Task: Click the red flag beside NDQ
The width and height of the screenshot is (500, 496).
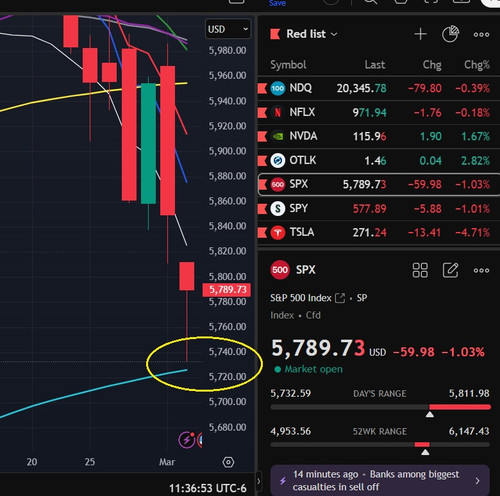Action: (262, 88)
